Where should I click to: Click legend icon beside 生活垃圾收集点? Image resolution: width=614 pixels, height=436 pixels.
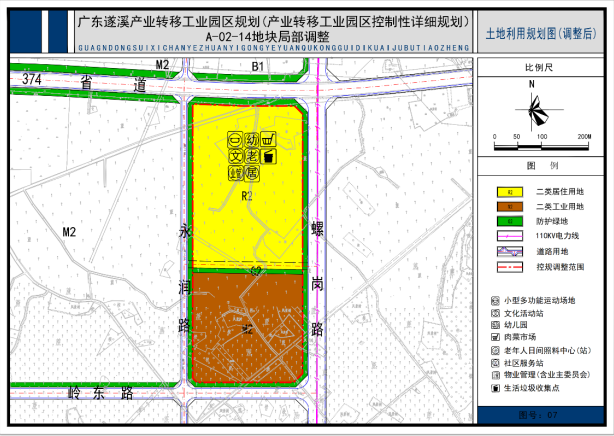pos(494,389)
